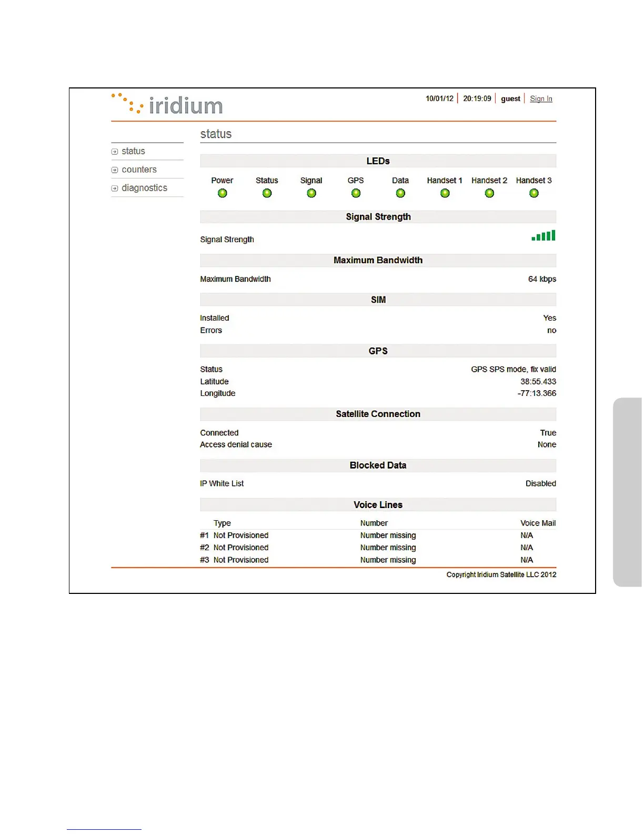
Task: Click the Signal LED indicator
Action: click(311, 193)
